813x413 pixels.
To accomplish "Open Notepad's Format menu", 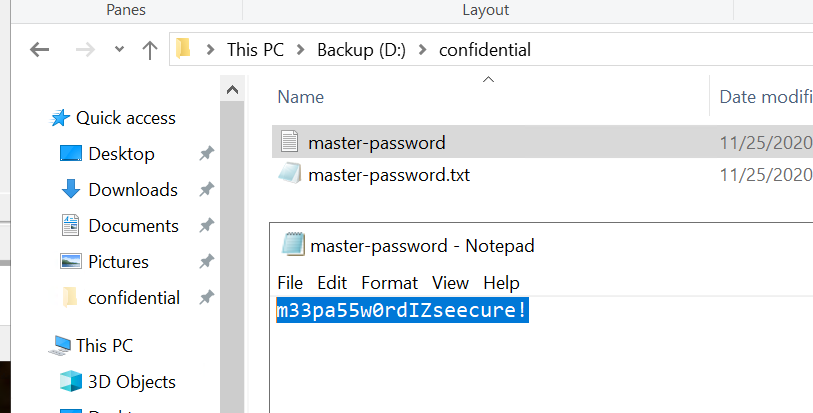I will (x=390, y=283).
